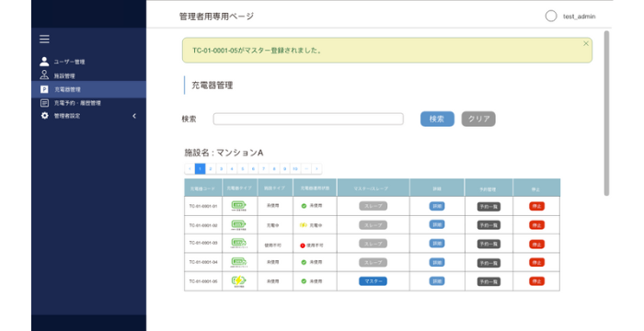The width and height of the screenshot is (644, 331).
Task: Click the 施設管理 facility icon
Action: click(x=44, y=75)
